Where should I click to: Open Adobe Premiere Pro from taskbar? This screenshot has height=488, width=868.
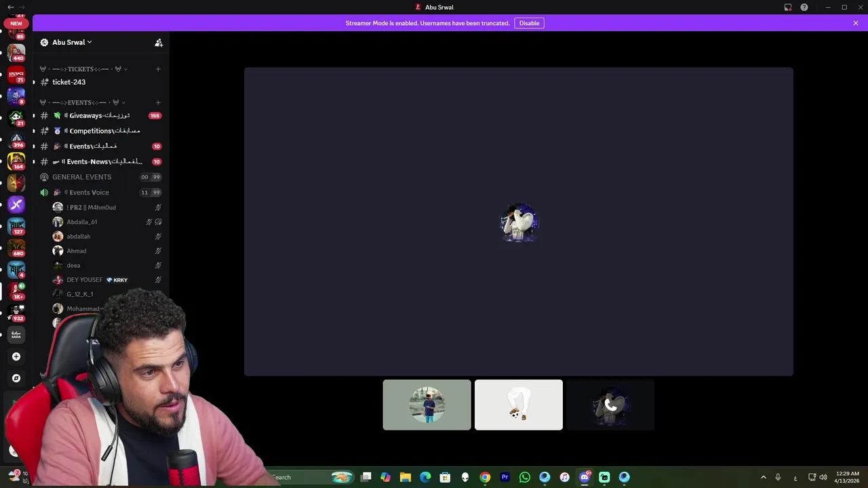coord(505,477)
